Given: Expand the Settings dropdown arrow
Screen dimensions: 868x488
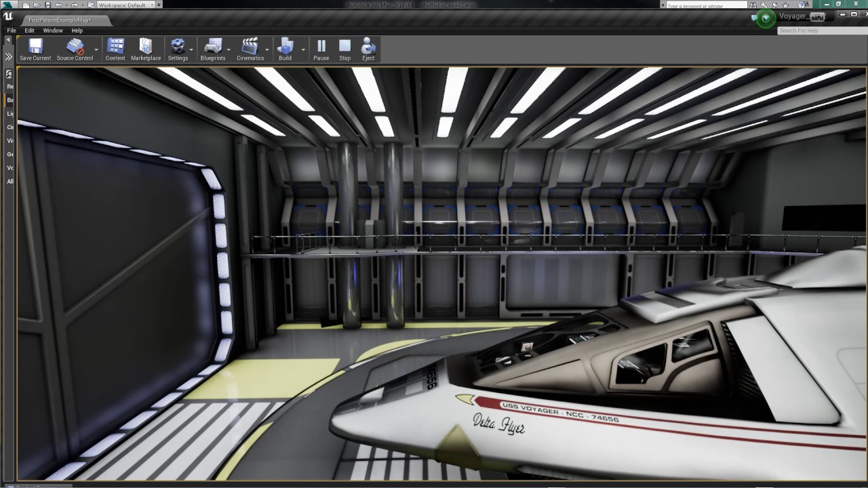Looking at the screenshot, I should (x=192, y=49).
